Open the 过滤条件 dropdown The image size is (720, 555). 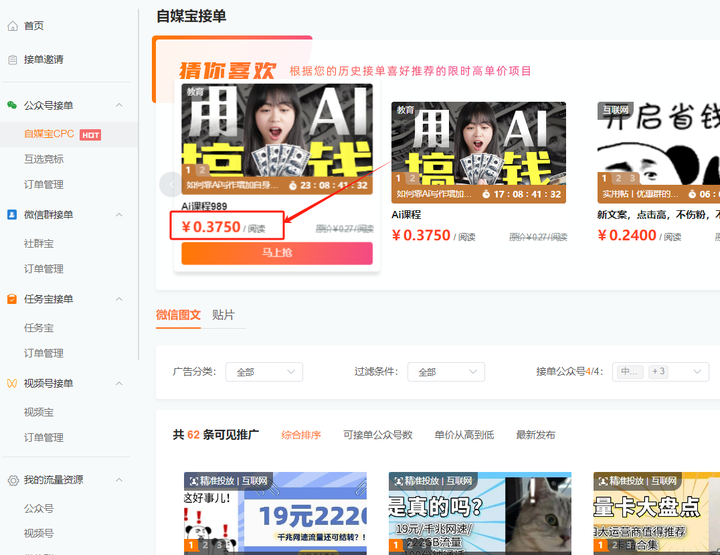446,372
